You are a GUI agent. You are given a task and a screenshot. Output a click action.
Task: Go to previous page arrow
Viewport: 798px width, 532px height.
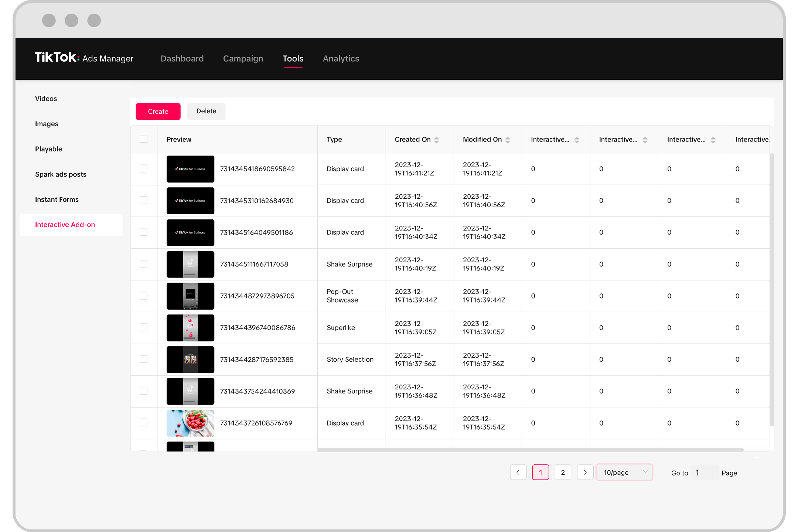(518, 473)
